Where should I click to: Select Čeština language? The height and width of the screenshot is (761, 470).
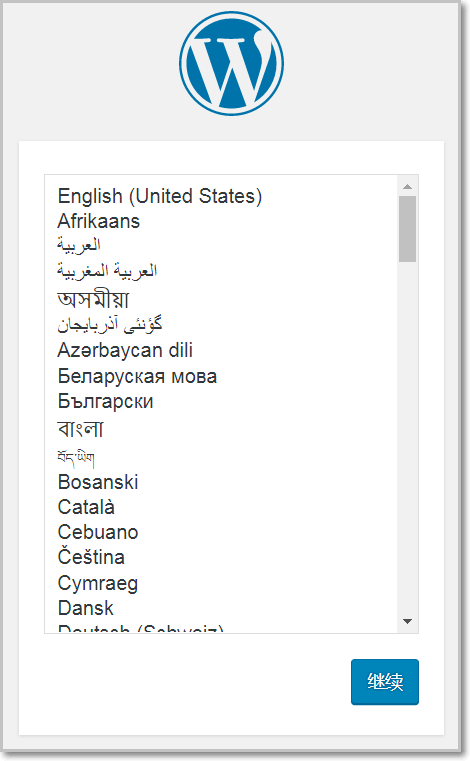(x=91, y=557)
